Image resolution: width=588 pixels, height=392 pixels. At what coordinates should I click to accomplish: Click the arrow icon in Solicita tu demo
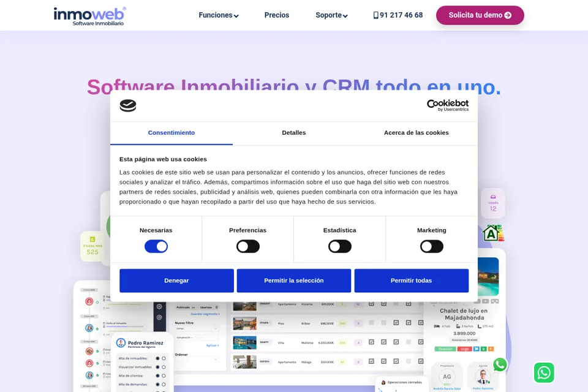[508, 15]
